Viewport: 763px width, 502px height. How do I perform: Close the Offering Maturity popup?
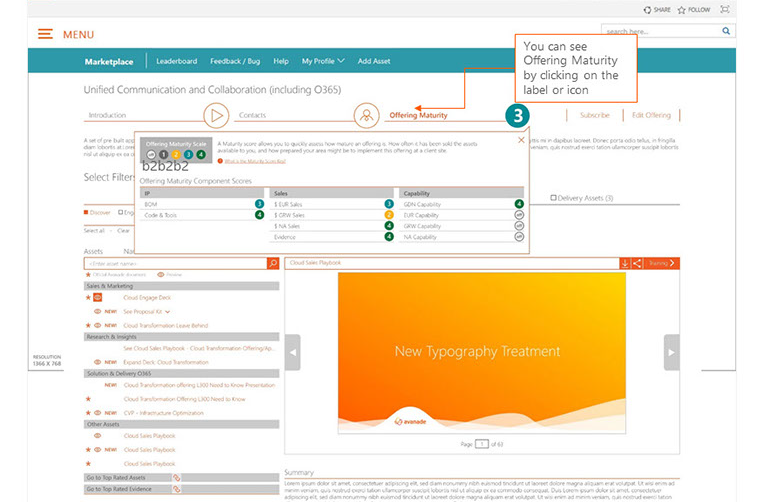pos(521,141)
